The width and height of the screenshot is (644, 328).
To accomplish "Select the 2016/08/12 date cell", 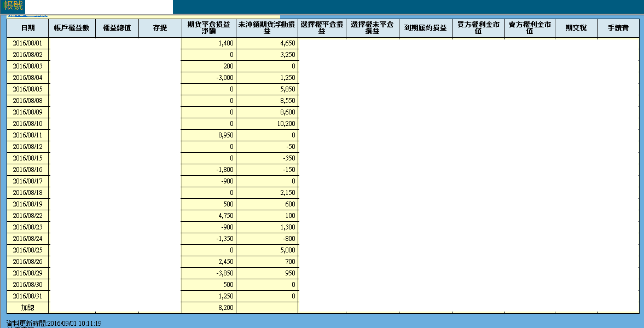I will click(x=28, y=147).
